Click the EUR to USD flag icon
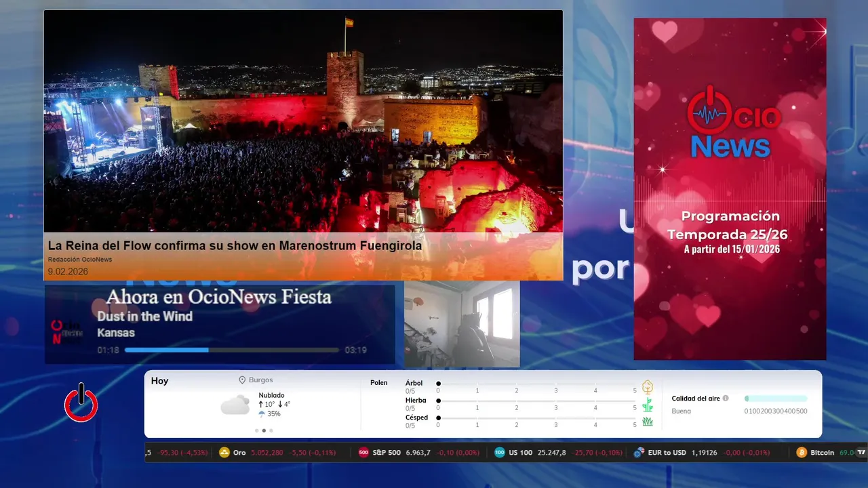 (x=639, y=453)
